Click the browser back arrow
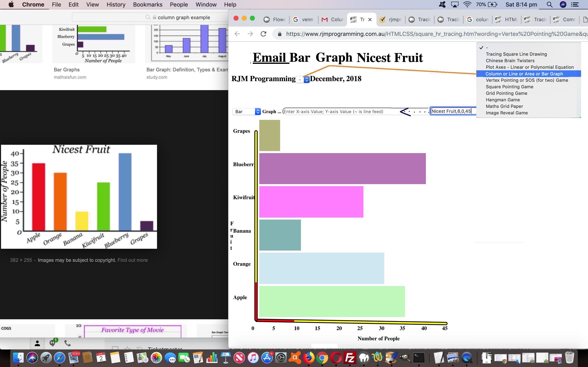Image resolution: width=588 pixels, height=367 pixels. coord(237,34)
